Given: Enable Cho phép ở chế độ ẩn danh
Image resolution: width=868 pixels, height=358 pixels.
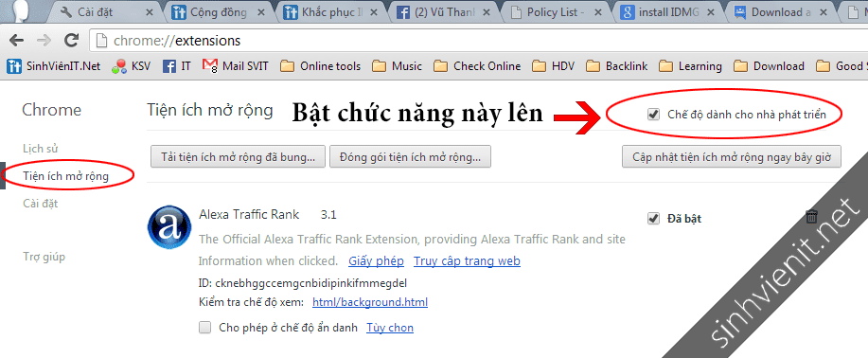Looking at the screenshot, I should (x=205, y=328).
